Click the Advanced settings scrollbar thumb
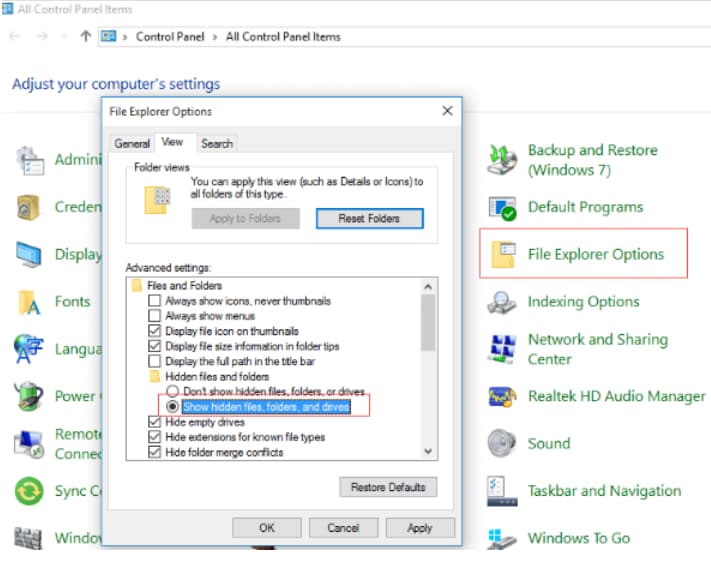This screenshot has height=567, width=711. coord(428,323)
